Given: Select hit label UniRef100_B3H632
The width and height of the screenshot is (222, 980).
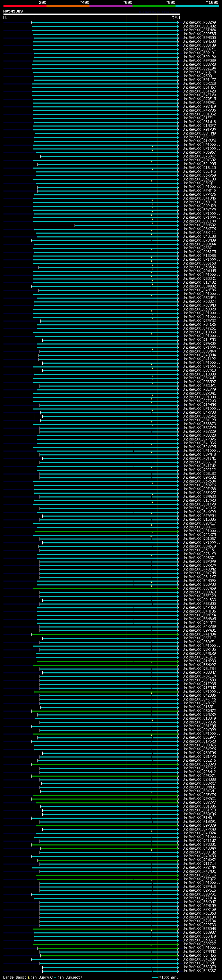Looking at the screenshot, I should point(199,225).
